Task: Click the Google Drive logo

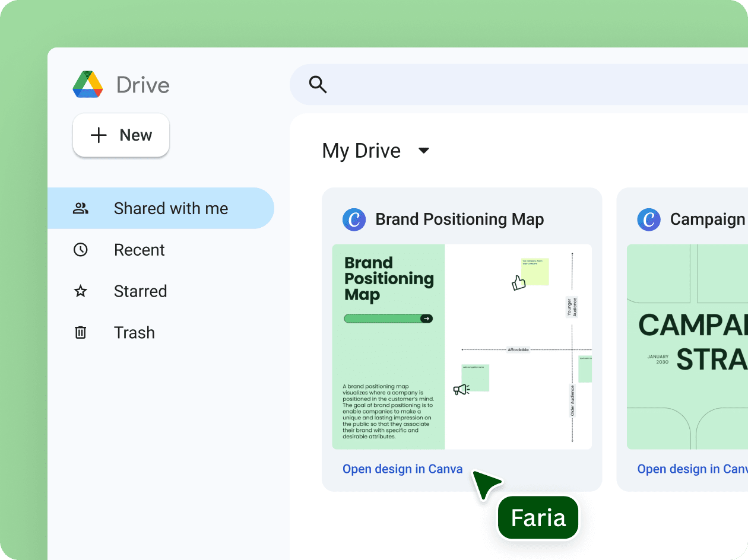Action: (87, 85)
